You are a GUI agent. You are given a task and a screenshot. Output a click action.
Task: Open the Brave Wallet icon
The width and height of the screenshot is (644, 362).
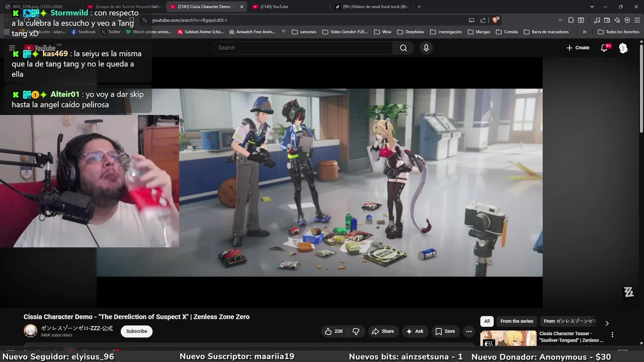(607, 20)
